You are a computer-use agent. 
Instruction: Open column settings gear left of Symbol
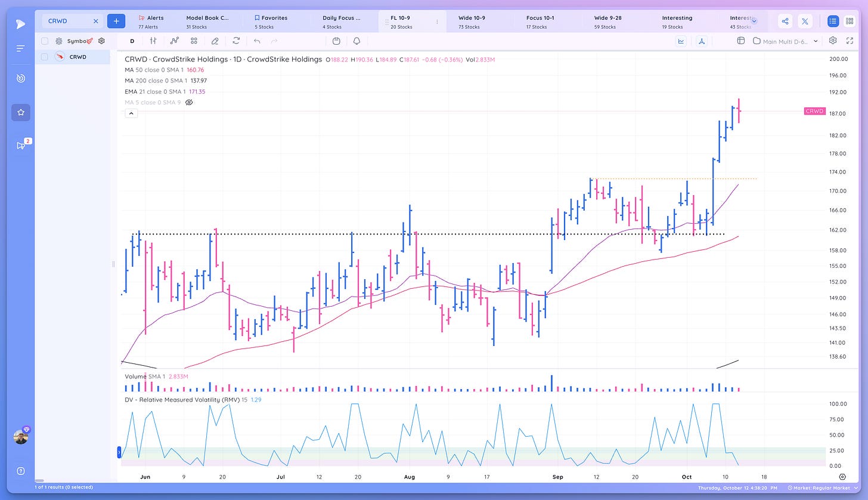click(x=59, y=41)
